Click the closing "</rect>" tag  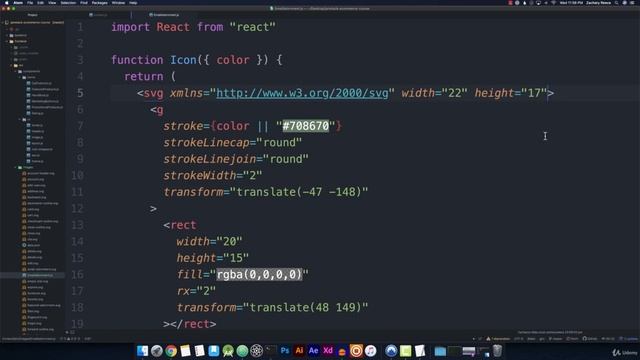(x=193, y=324)
